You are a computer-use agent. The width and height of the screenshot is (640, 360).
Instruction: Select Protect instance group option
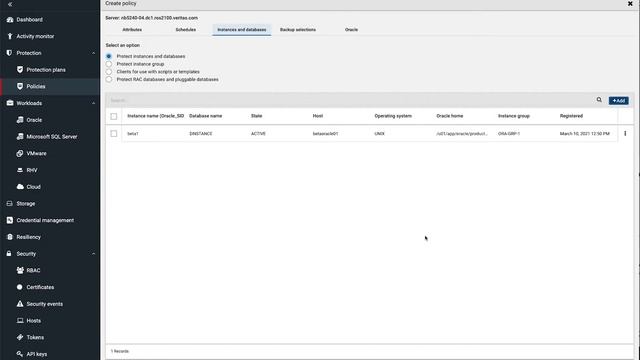click(x=109, y=64)
